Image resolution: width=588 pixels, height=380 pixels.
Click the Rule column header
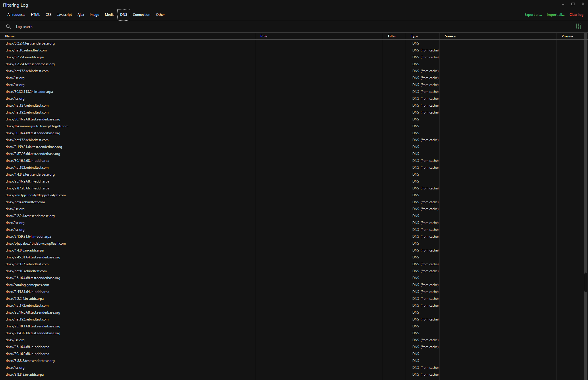[x=264, y=36]
